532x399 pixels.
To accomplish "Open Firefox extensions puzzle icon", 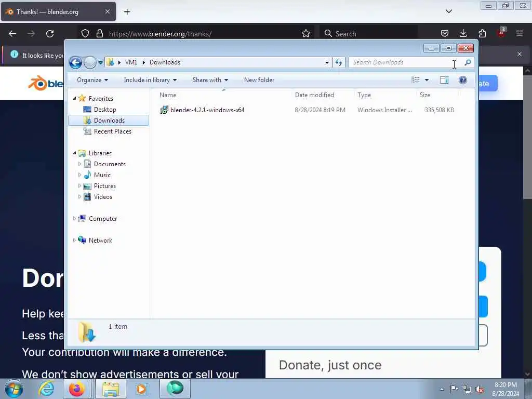I will [x=482, y=33].
